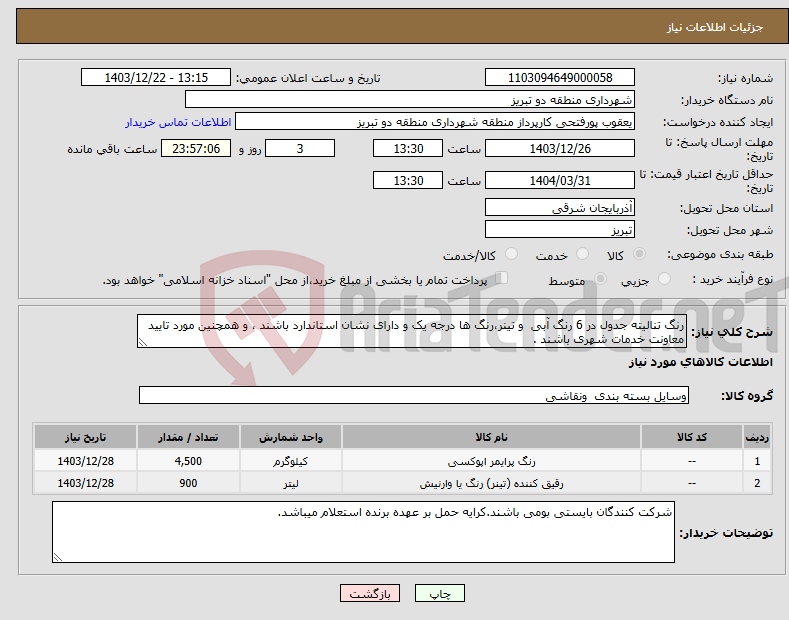Click the price validity date 1404/03/31
Image resolution: width=789 pixels, height=620 pixels.
click(560, 180)
